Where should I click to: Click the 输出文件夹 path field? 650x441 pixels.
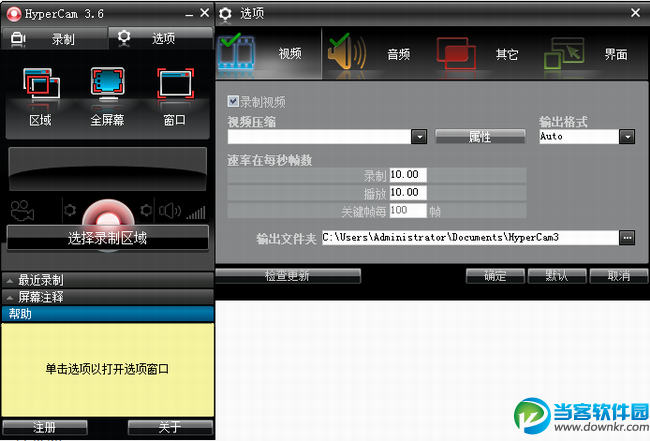point(471,237)
